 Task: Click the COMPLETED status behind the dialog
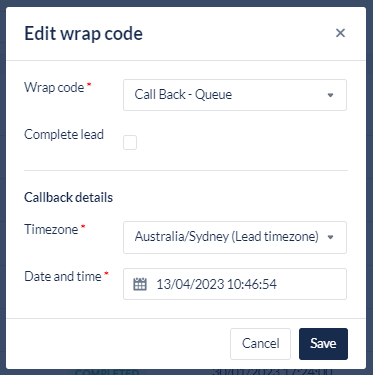point(107,372)
